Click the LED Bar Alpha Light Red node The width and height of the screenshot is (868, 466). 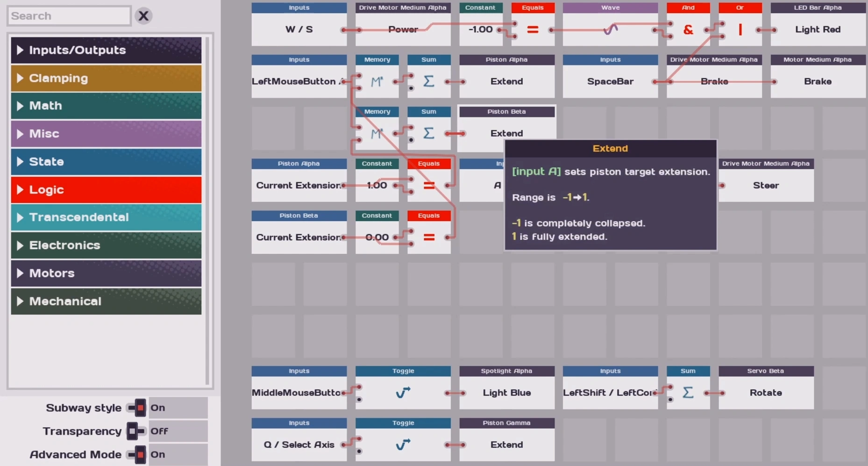(x=818, y=29)
